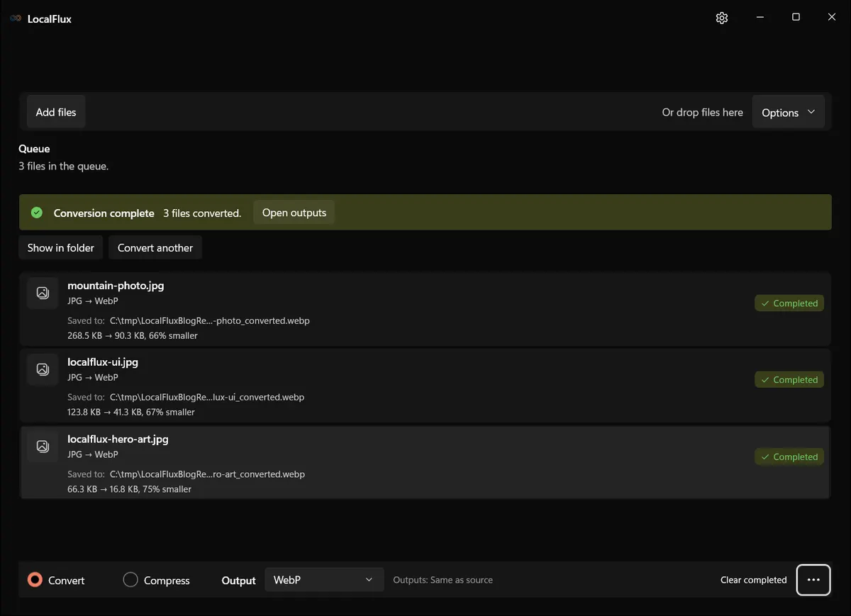Image resolution: width=851 pixels, height=616 pixels.
Task: Click the LocalFlux infinity logo icon
Action: [16, 18]
